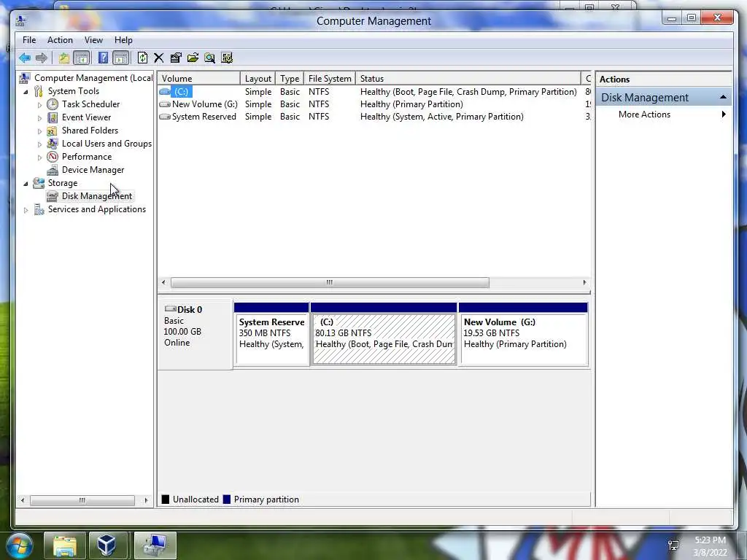Open the View menu
This screenshot has height=560, width=747.
93,40
